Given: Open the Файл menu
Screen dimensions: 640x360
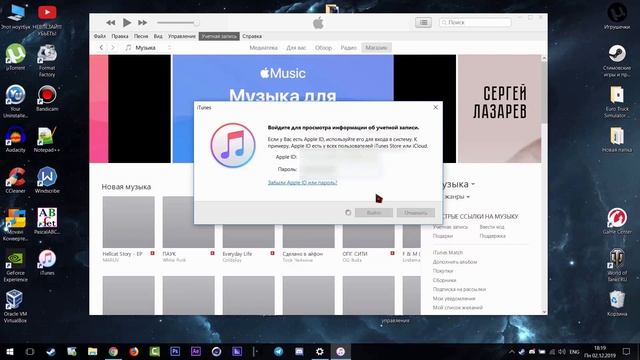Looking at the screenshot, I should point(100,36).
